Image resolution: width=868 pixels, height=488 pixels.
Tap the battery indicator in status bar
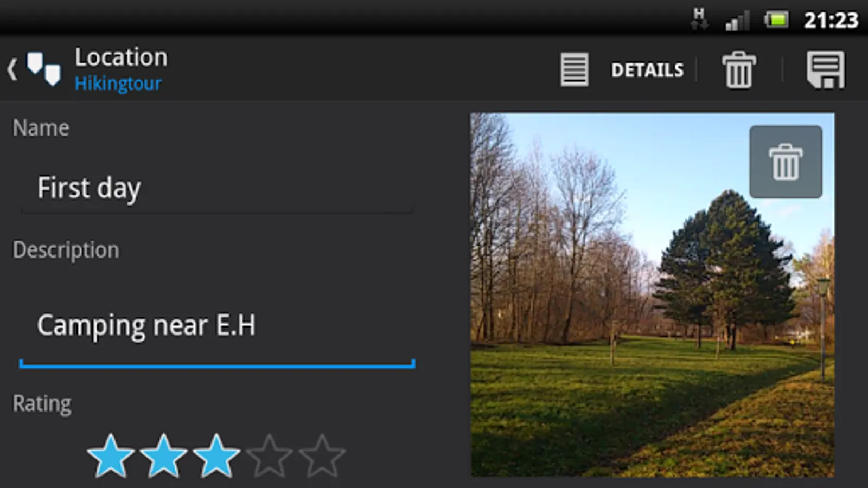[776, 21]
